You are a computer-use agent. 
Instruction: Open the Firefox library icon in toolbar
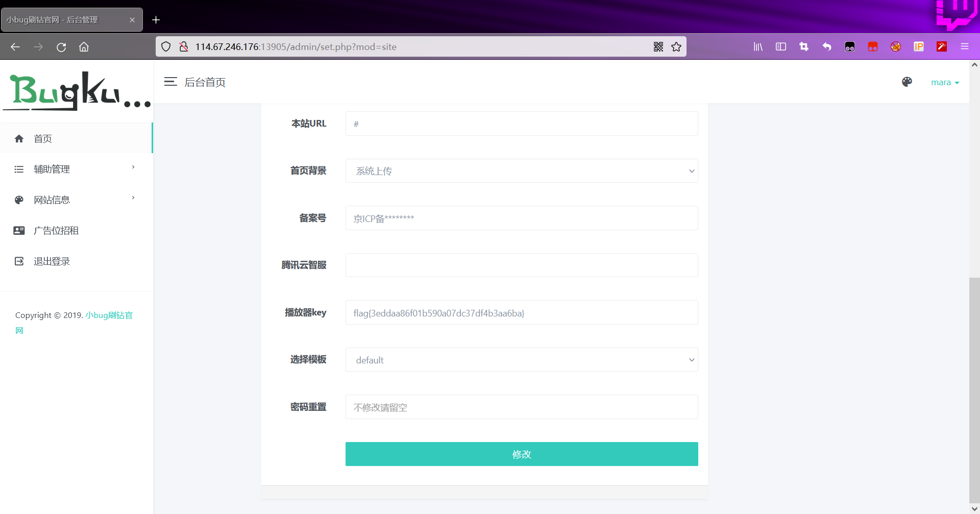pos(758,46)
